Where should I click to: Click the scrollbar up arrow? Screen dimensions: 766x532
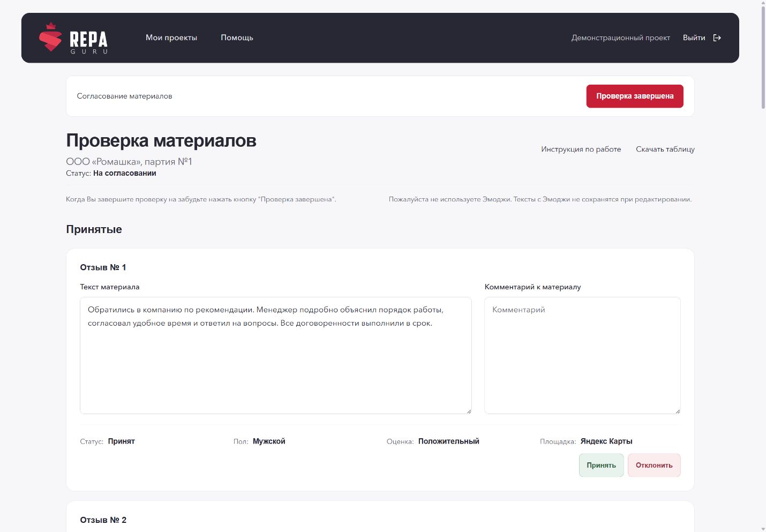pyautogui.click(x=763, y=3)
